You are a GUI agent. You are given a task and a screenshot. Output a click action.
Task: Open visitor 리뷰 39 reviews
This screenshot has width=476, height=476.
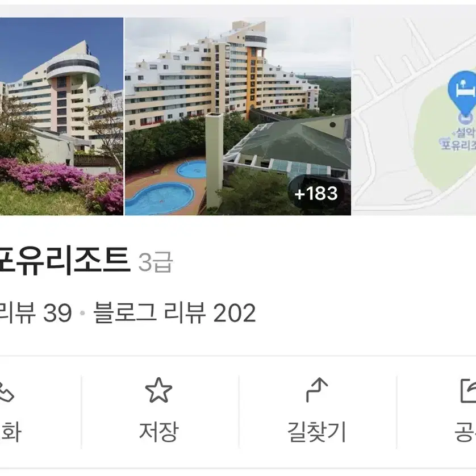pyautogui.click(x=36, y=312)
